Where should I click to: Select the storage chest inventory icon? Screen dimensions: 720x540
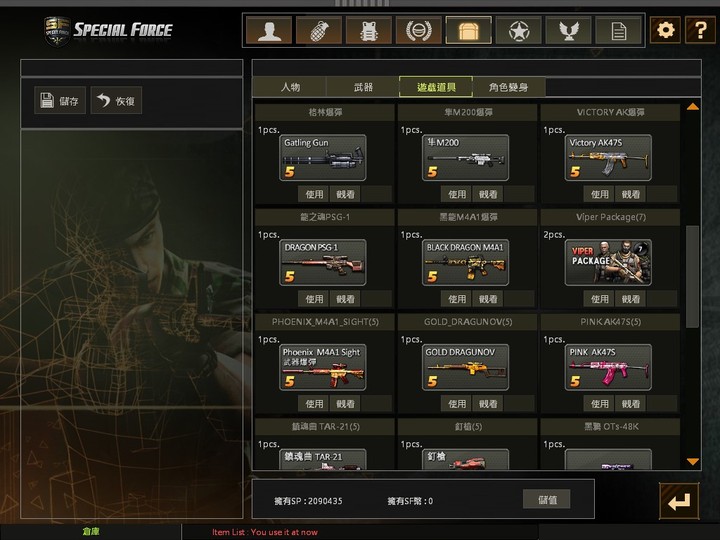(468, 30)
